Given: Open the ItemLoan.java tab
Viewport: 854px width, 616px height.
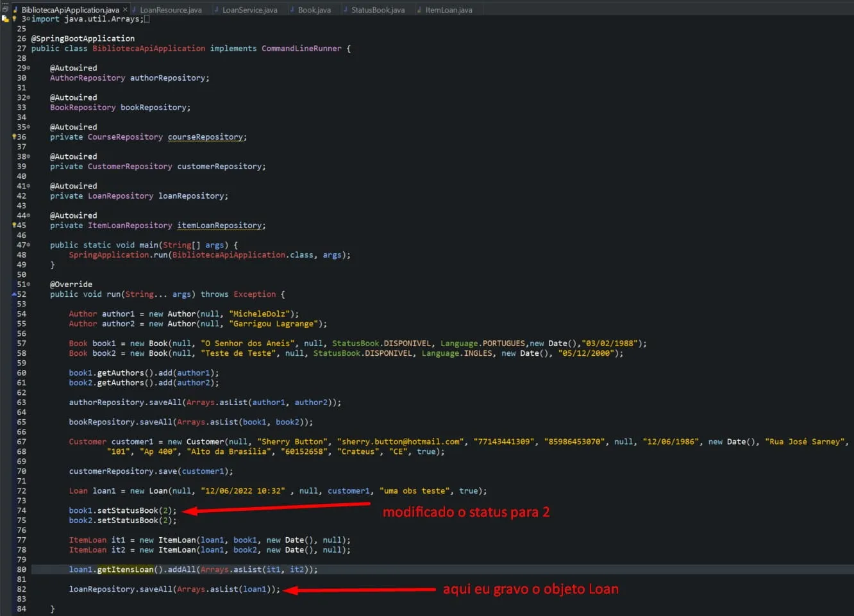Looking at the screenshot, I should click(x=448, y=10).
